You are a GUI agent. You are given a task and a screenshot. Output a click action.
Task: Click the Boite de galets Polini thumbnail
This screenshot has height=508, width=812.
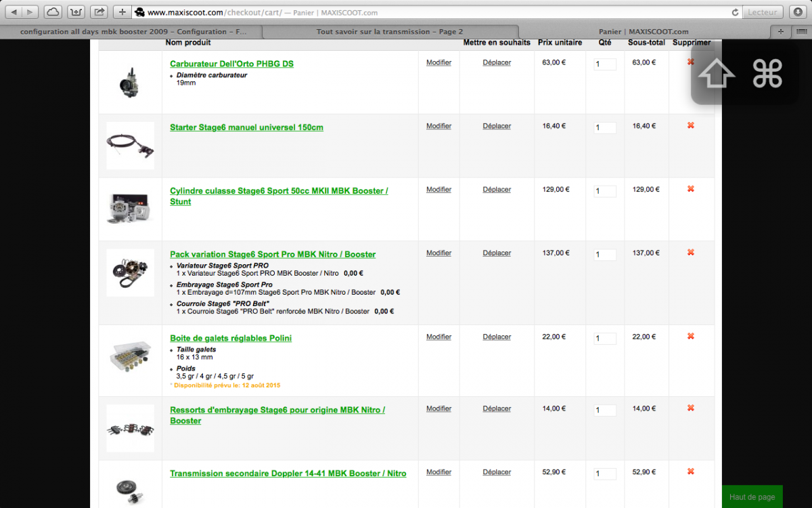pos(130,357)
